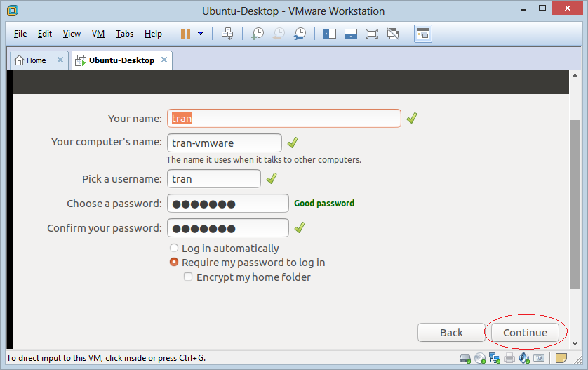The width and height of the screenshot is (588, 370).
Task: Toggle the thumbnail bar icon
Action: coord(351,34)
